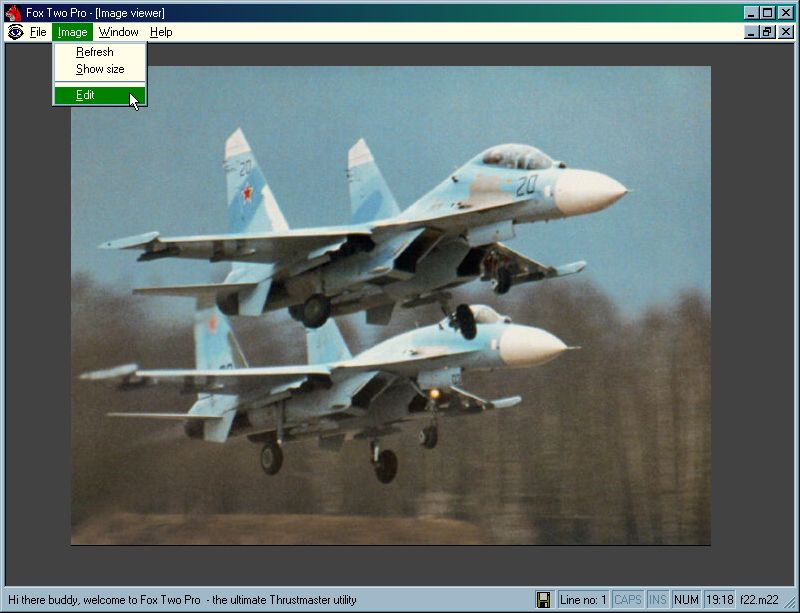Toggle the CAPS indicator in status bar
Viewport: 800px width, 613px height.
pyautogui.click(x=628, y=600)
